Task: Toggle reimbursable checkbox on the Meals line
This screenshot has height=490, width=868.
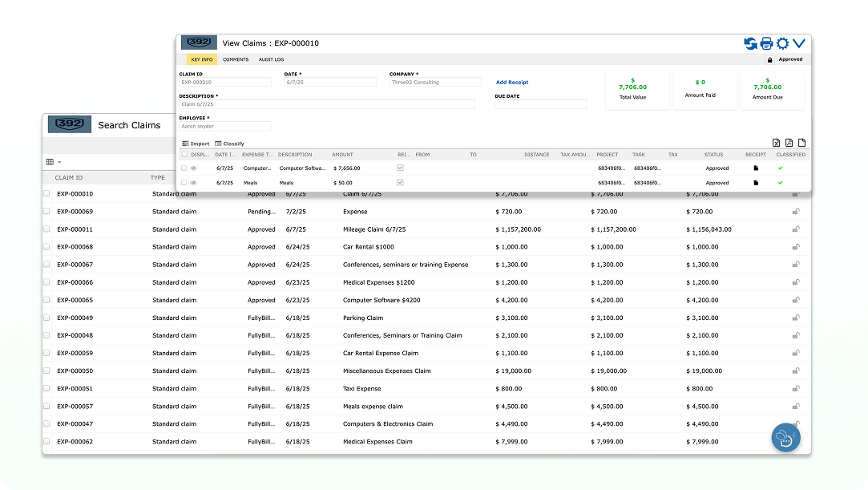Action: coord(400,183)
